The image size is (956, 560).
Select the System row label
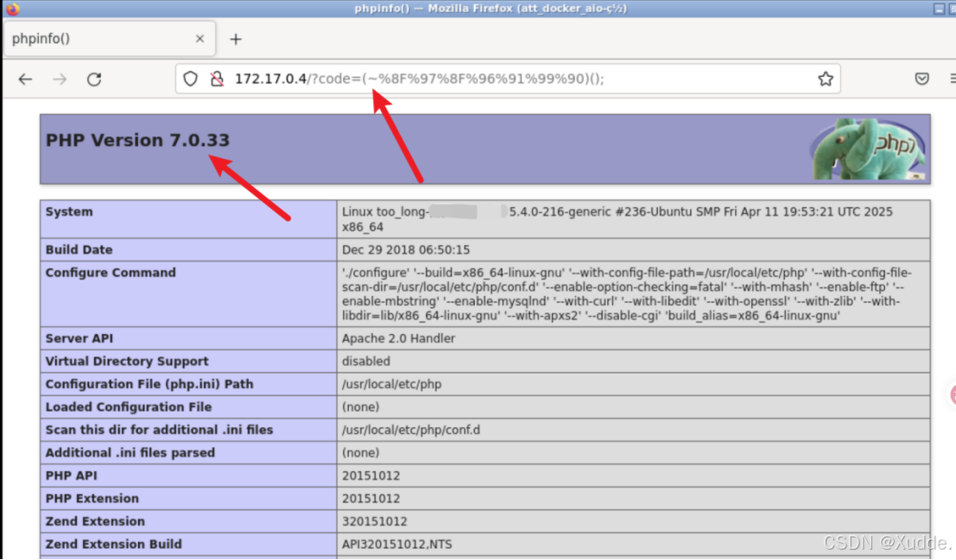point(69,212)
